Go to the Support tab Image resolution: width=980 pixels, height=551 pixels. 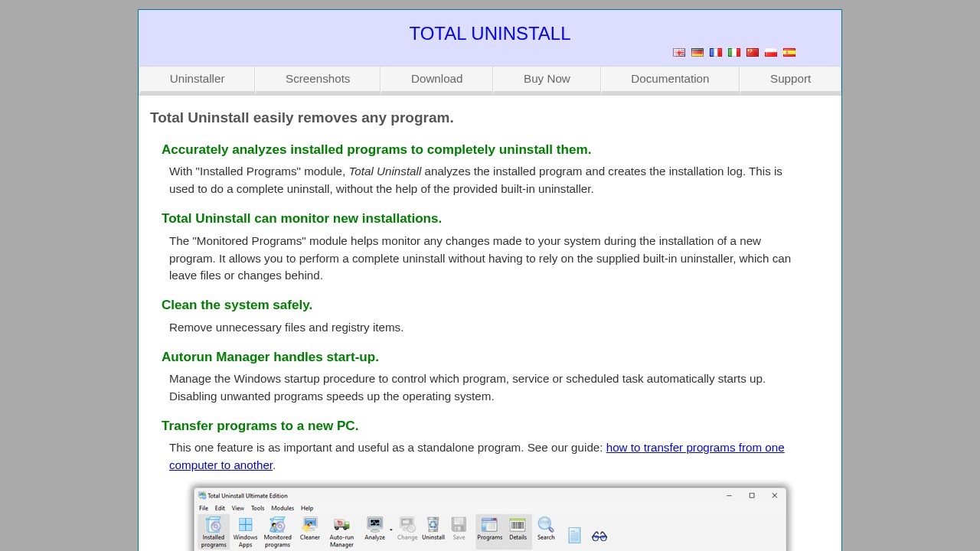click(790, 80)
